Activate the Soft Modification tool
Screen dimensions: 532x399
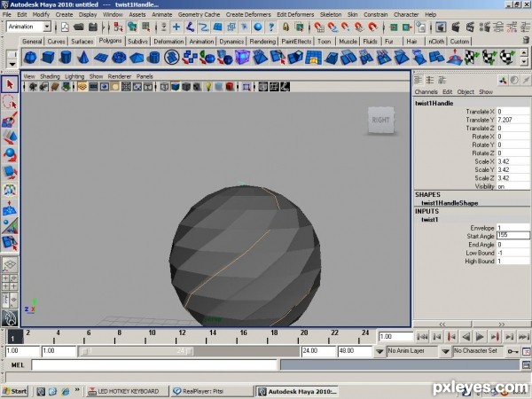[10, 207]
